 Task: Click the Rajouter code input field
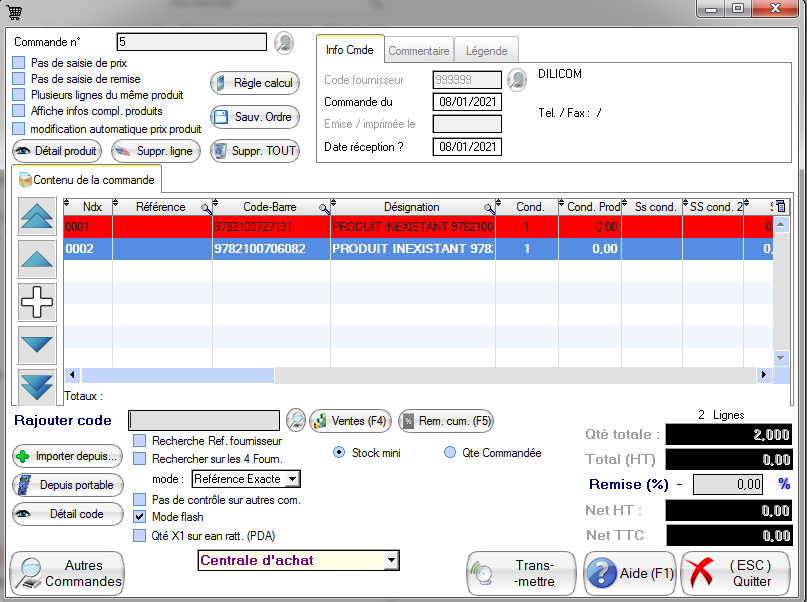click(x=205, y=420)
